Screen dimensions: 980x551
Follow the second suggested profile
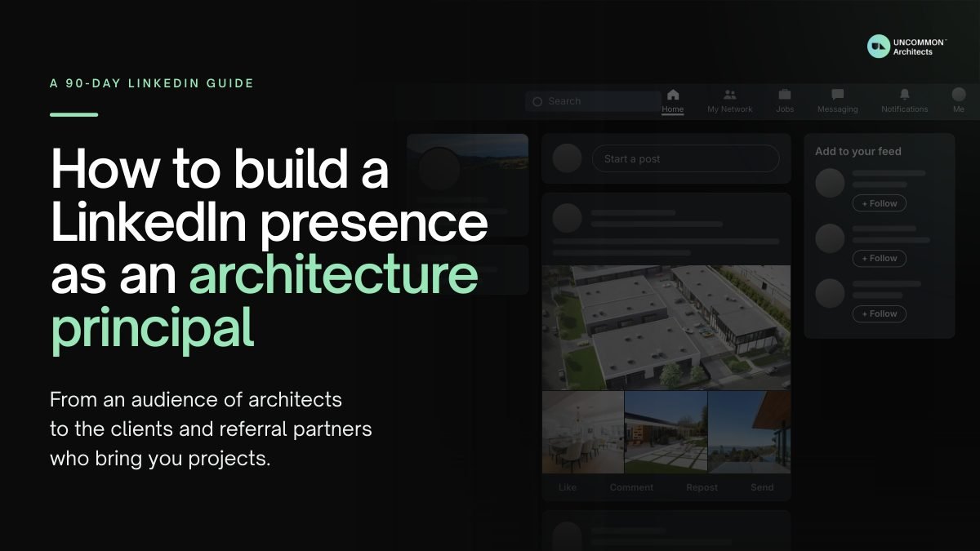coord(880,258)
